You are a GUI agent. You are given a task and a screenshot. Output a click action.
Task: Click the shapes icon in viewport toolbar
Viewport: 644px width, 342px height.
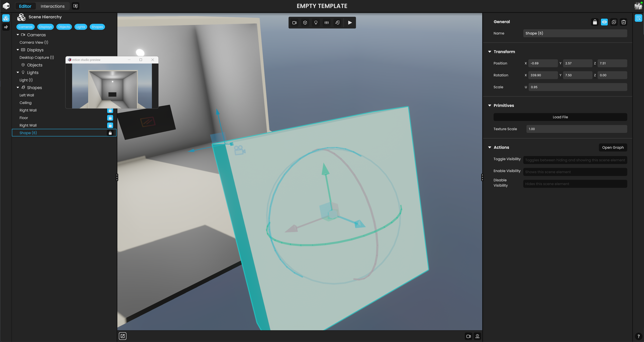point(337,23)
